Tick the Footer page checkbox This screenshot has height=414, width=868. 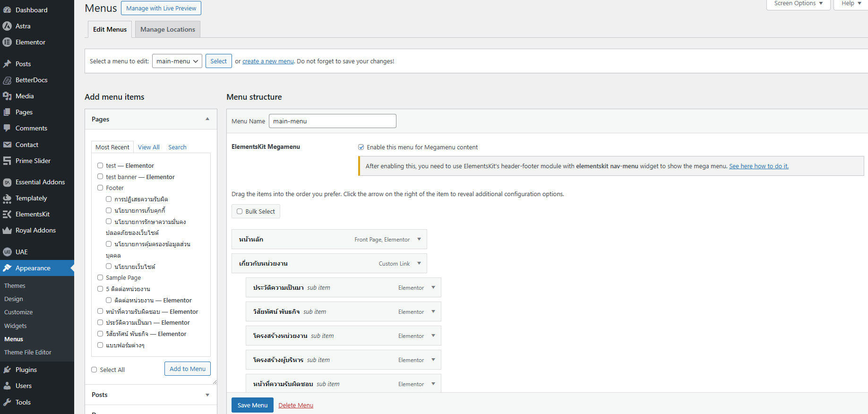click(100, 188)
